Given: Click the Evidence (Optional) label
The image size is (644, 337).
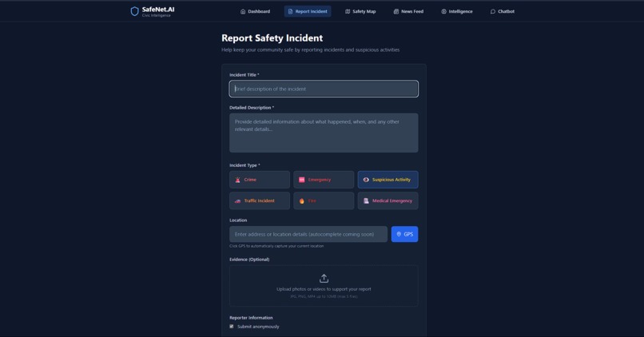Looking at the screenshot, I should [x=249, y=260].
